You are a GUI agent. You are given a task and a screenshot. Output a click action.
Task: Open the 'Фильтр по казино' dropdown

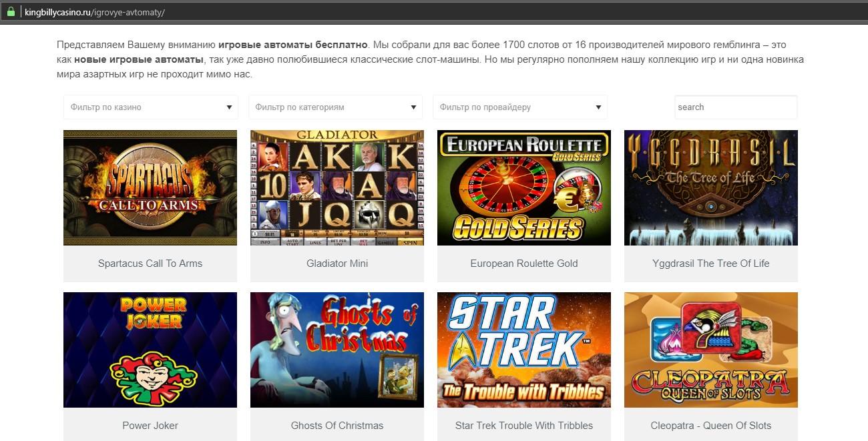coord(150,107)
